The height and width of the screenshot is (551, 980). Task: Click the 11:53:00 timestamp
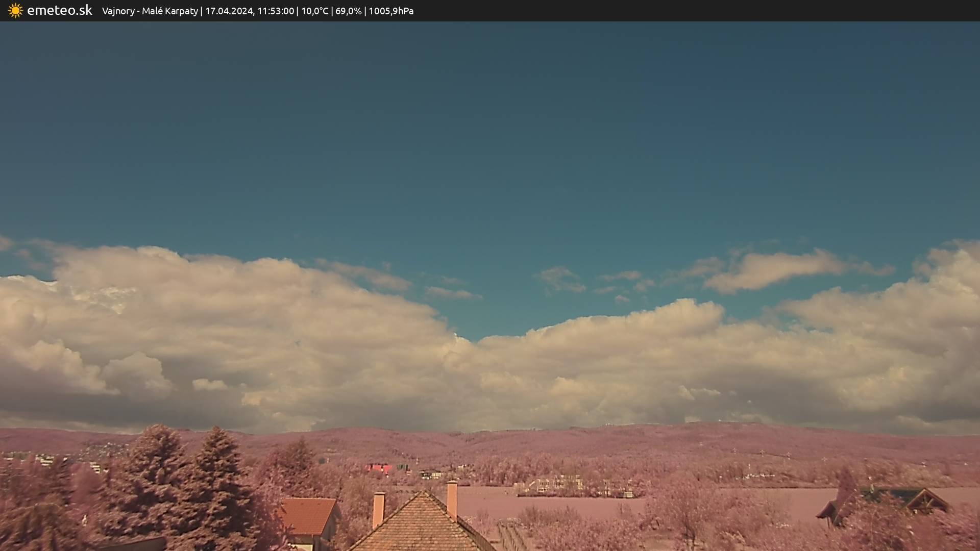pyautogui.click(x=276, y=11)
